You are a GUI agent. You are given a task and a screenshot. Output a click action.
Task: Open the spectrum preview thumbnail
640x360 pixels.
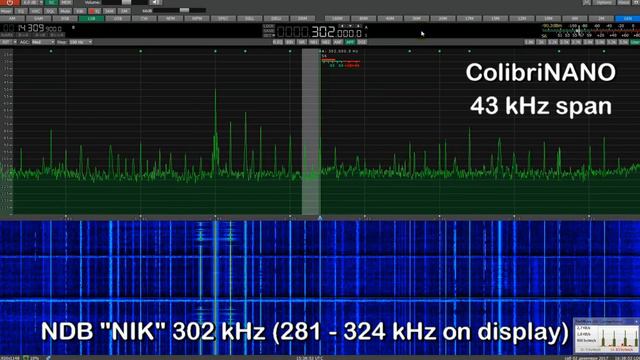607,336
